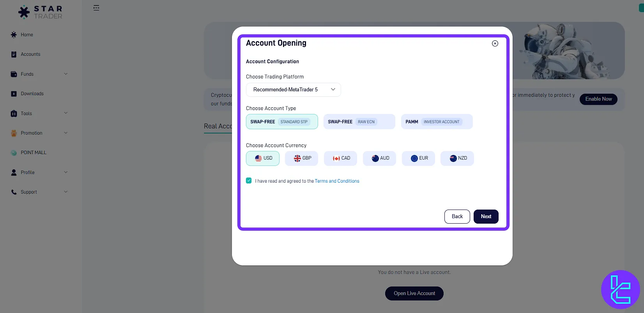Click the Back button
The height and width of the screenshot is (313, 644).
pyautogui.click(x=457, y=217)
